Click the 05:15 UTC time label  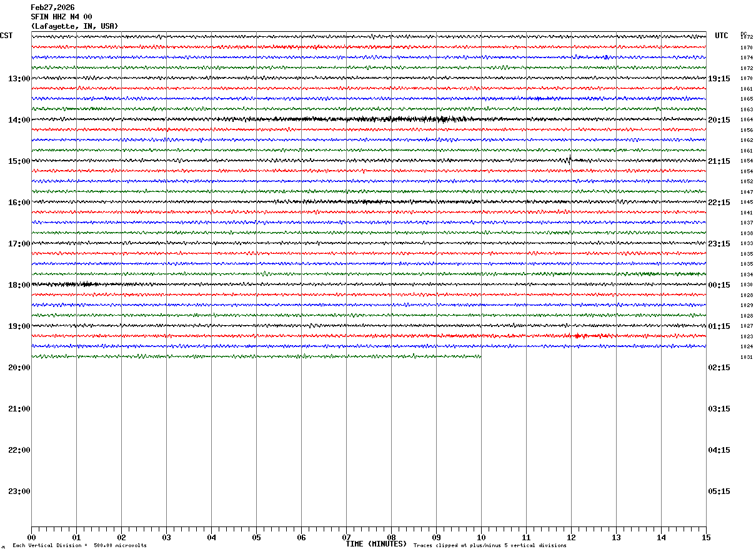[719, 491]
